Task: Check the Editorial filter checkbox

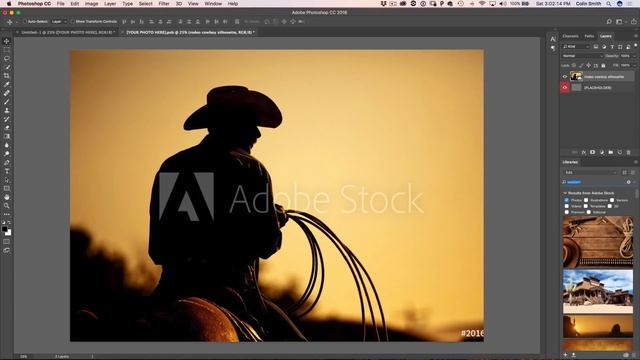Action: point(589,212)
